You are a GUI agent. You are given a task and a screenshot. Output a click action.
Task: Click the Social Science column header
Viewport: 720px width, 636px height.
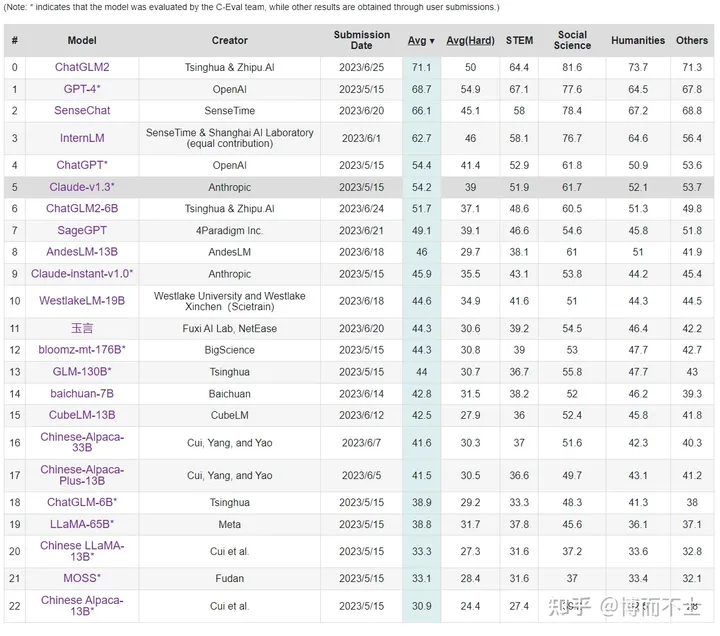(x=572, y=40)
